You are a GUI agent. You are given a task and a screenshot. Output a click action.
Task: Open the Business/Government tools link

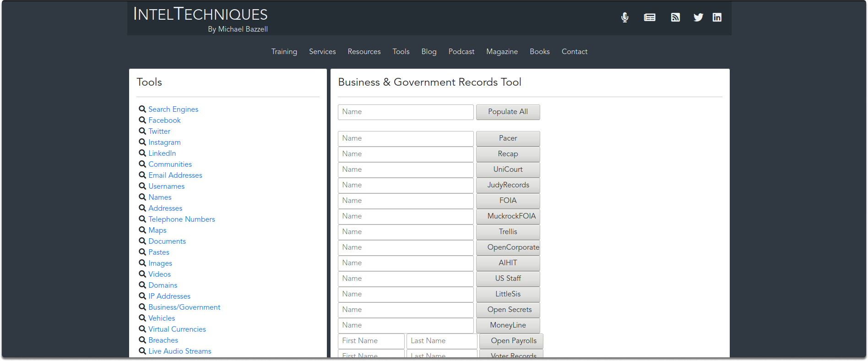point(184,307)
